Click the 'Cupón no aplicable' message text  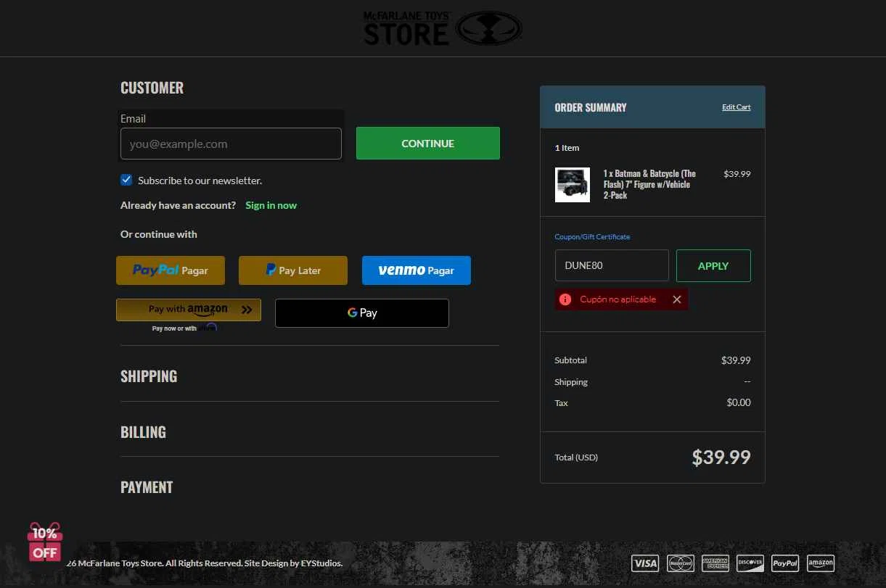click(618, 299)
